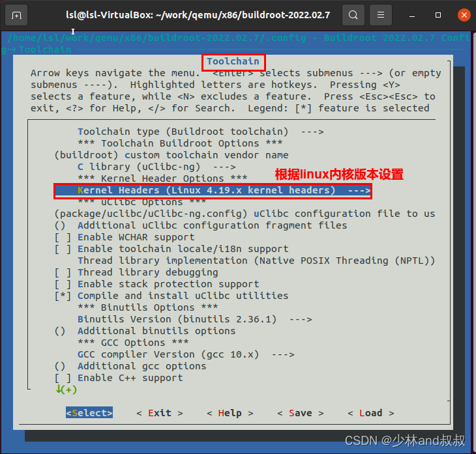Click the < Help > button

230,413
